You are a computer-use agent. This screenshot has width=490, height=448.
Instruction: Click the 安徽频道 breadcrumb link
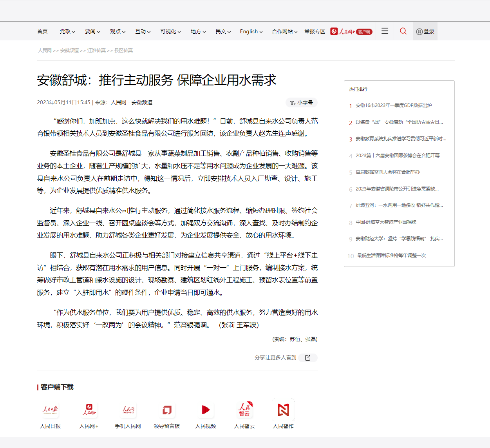pos(69,51)
